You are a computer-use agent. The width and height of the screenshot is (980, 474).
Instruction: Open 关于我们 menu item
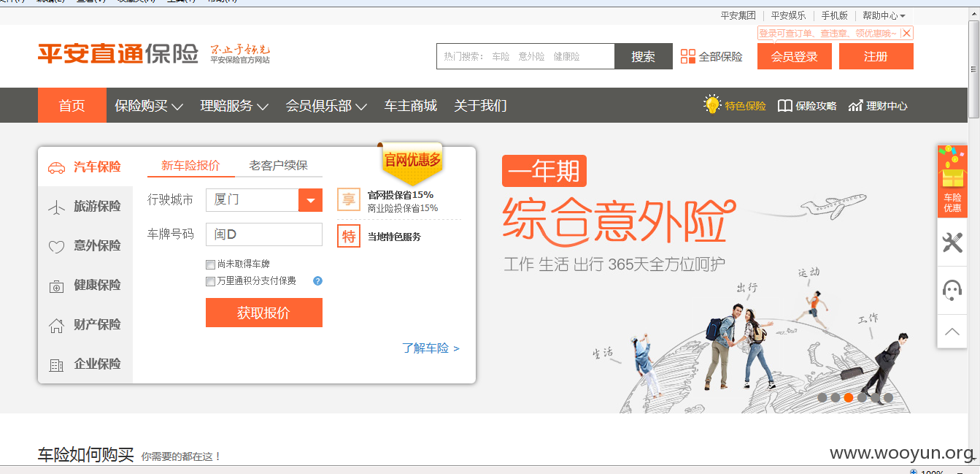(x=480, y=106)
